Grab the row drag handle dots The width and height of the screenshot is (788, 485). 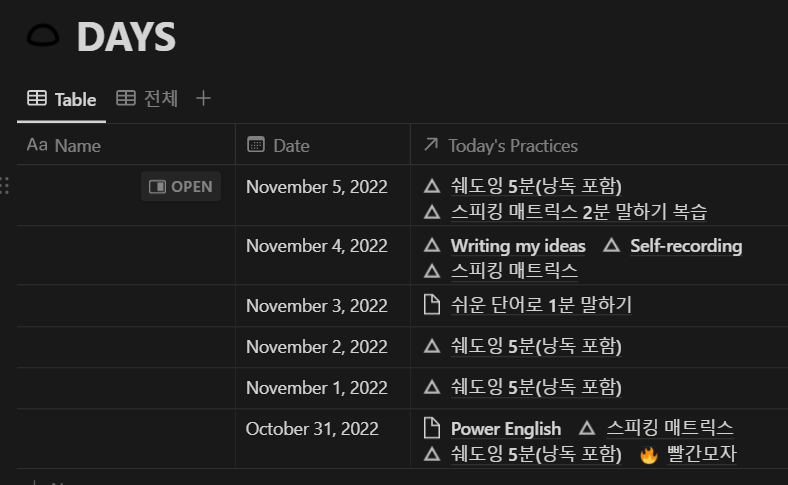tap(5, 185)
